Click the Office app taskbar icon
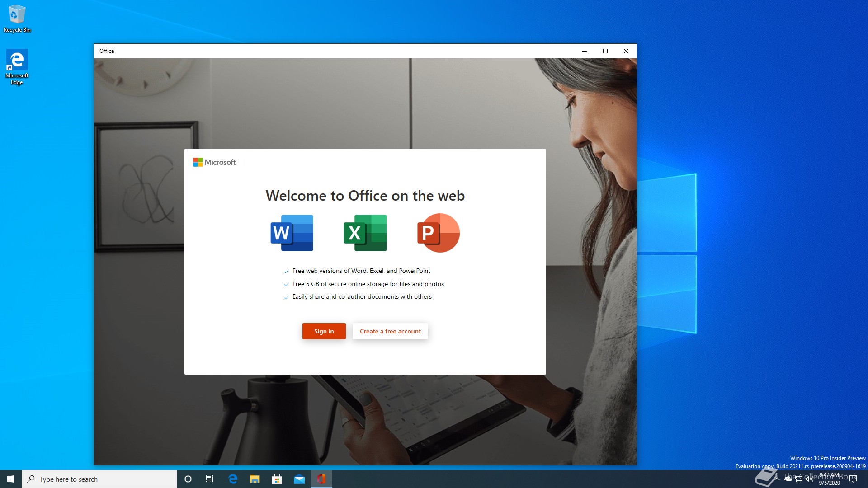This screenshot has height=488, width=868. click(321, 479)
